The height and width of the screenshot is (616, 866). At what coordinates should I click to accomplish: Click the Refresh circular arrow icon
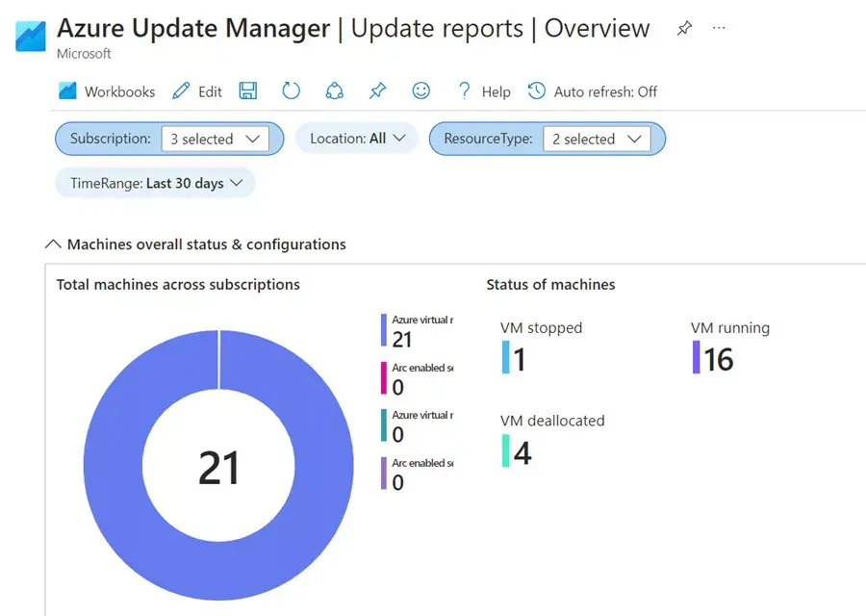point(291,90)
